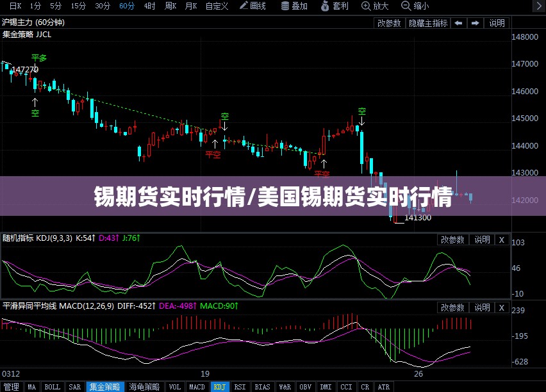Open 说明 in the MACD panel
This screenshot has height=392, width=546.
pyautogui.click(x=483, y=307)
